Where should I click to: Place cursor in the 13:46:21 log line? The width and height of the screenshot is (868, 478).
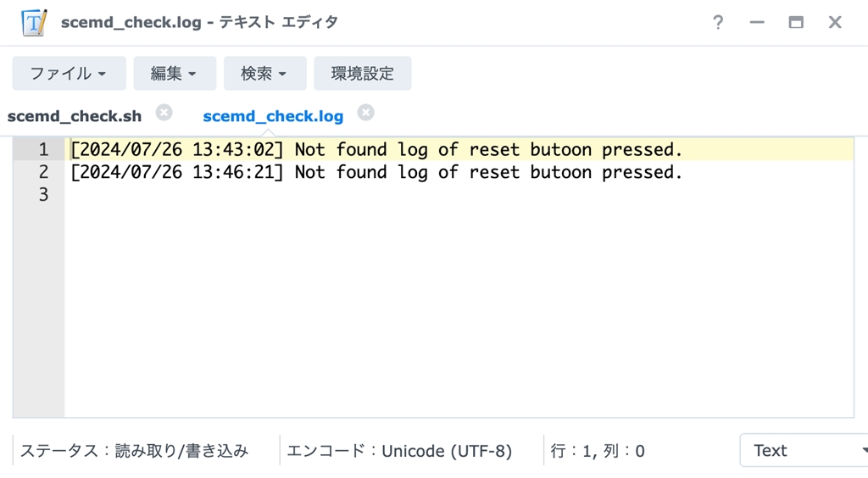click(x=376, y=172)
